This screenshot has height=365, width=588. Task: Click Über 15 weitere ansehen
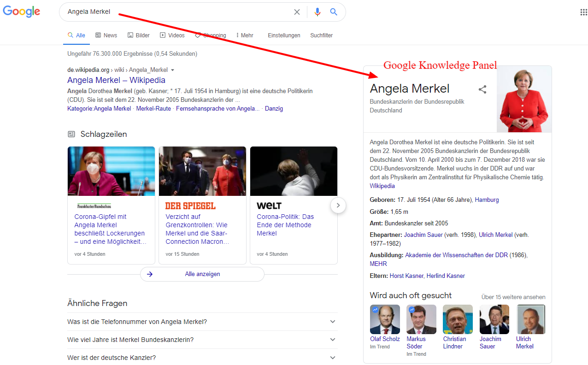tap(513, 297)
